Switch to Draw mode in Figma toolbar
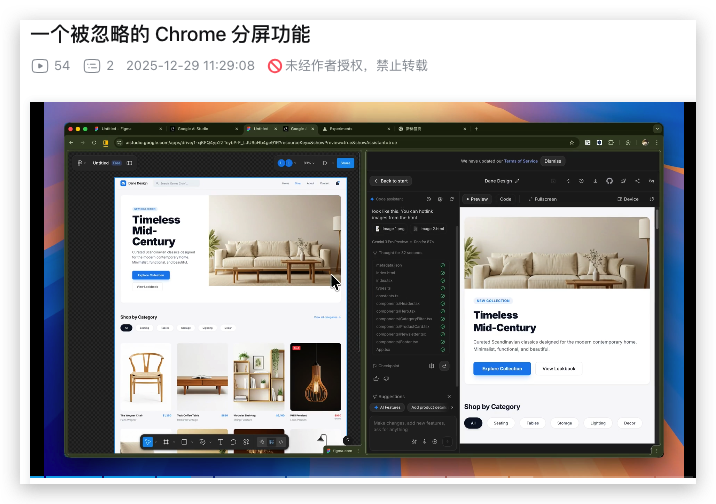 [x=262, y=442]
